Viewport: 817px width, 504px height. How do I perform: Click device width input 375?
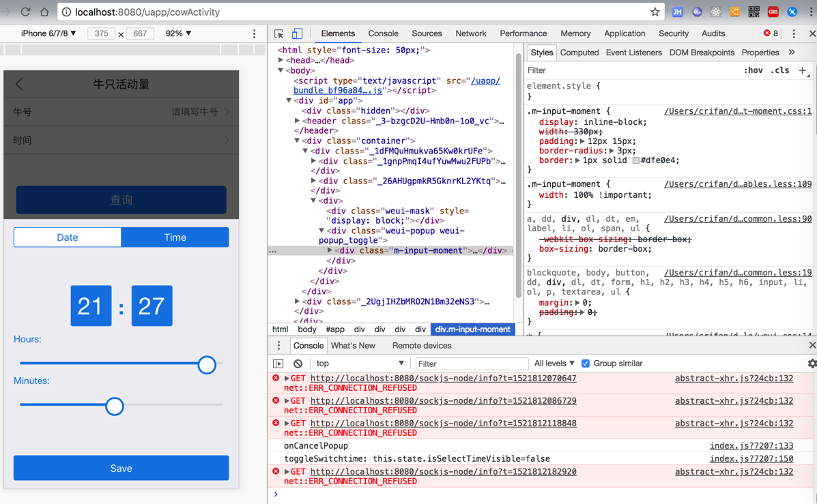coord(101,33)
